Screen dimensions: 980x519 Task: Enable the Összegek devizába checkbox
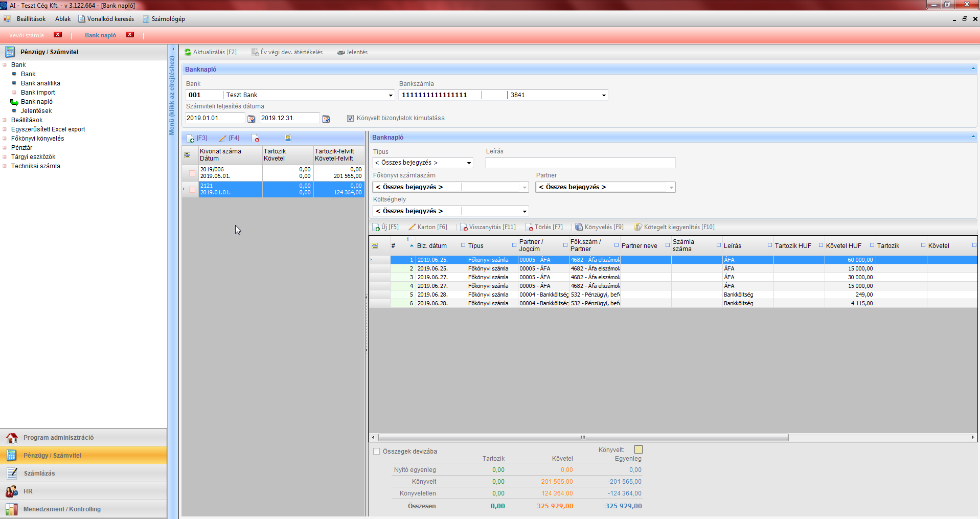coord(377,452)
